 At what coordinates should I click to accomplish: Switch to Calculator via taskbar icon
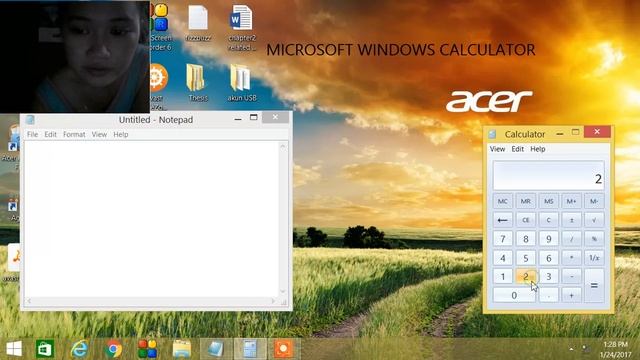point(249,349)
